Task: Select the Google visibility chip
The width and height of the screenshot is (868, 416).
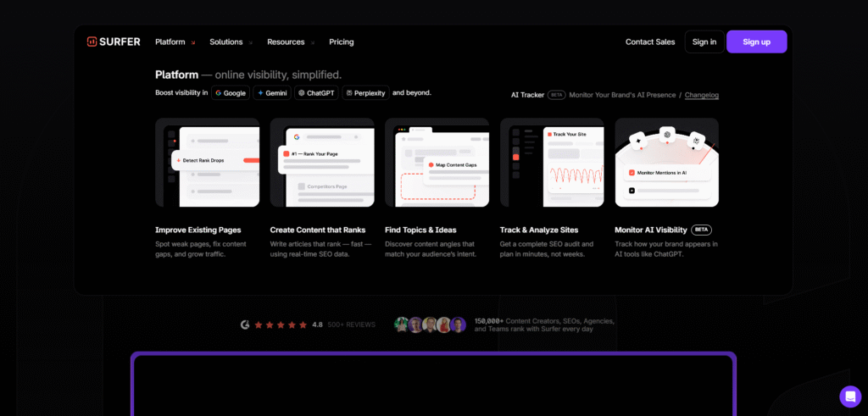Action: tap(231, 93)
